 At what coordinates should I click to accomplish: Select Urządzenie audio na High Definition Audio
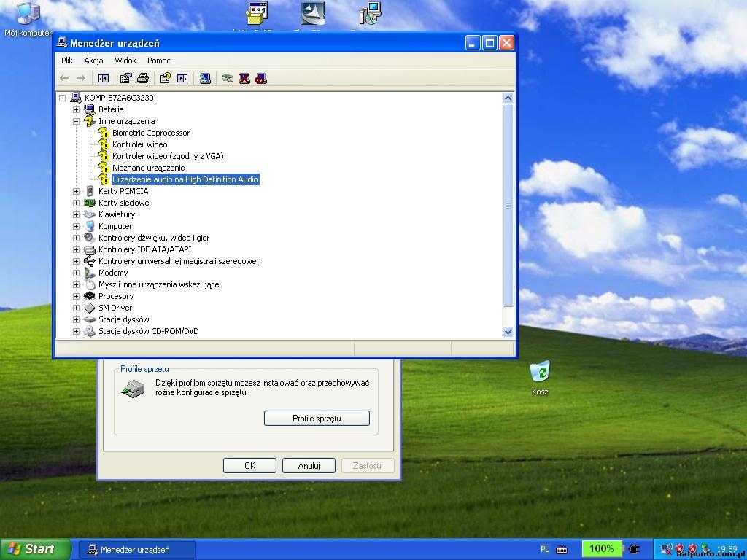click(185, 179)
